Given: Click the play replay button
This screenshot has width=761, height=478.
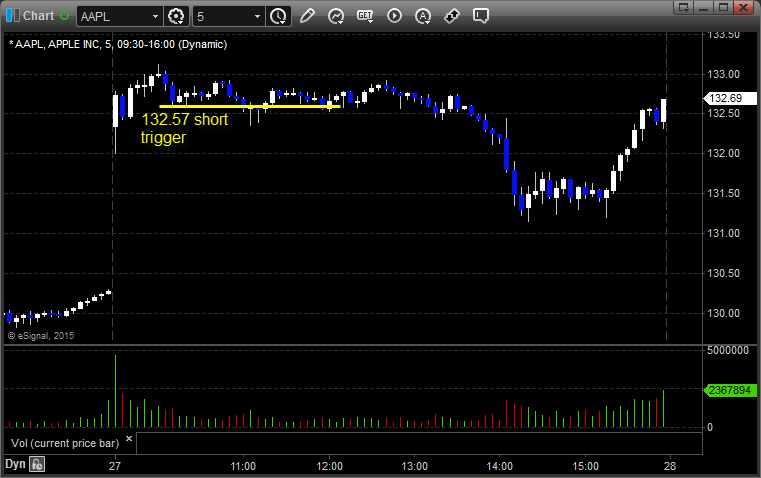Looking at the screenshot, I should click(394, 16).
